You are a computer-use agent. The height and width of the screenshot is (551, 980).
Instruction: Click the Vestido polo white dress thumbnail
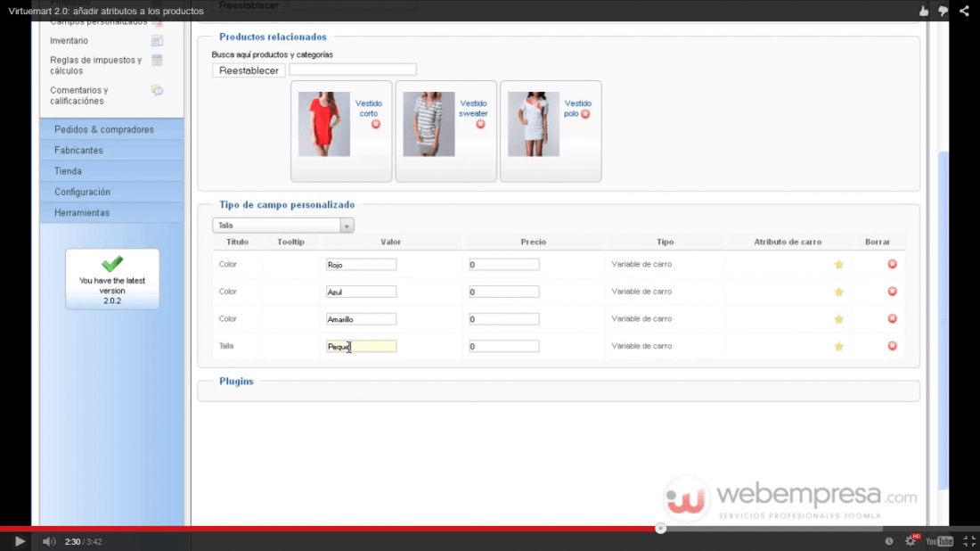click(x=533, y=124)
